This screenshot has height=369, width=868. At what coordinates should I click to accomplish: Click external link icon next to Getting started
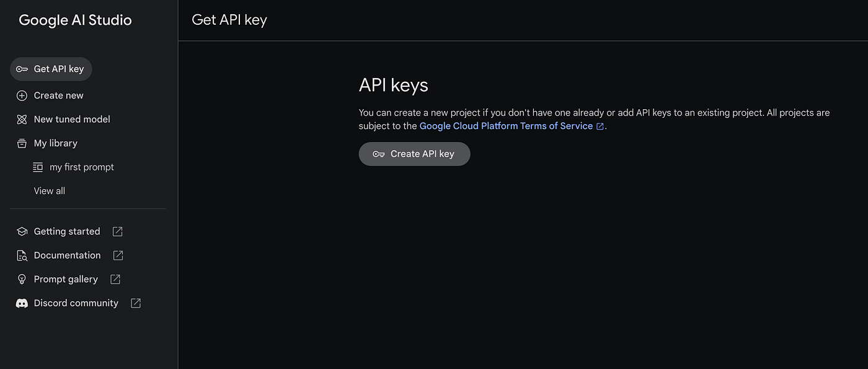(x=117, y=231)
